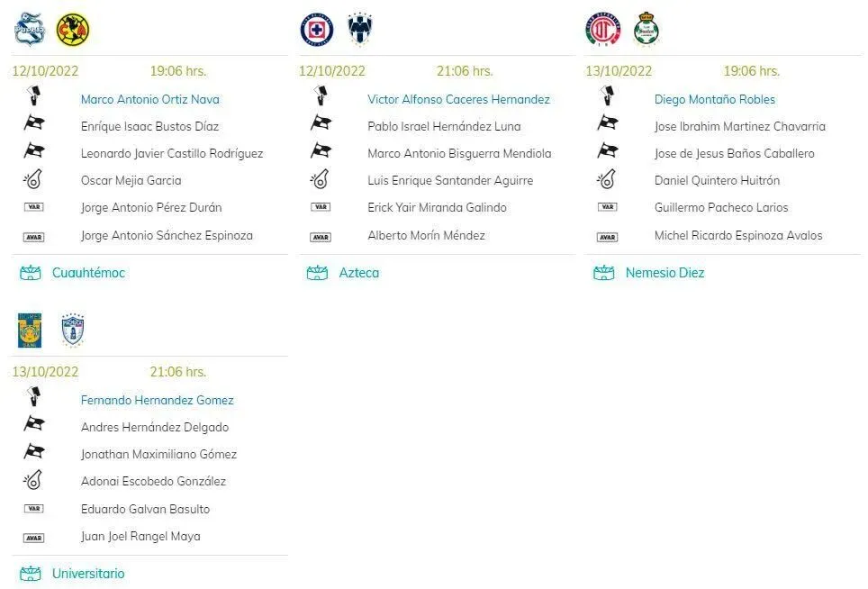Image resolution: width=868 pixels, height=589 pixels.
Task: Click the Monterrey Rayados team crest
Action: pos(360,29)
